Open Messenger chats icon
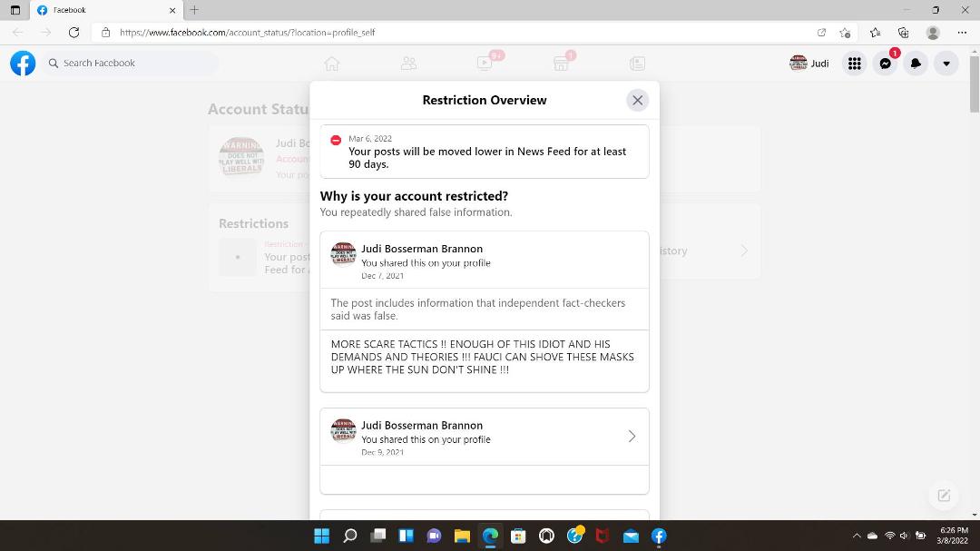This screenshot has height=551, width=980. click(x=885, y=64)
